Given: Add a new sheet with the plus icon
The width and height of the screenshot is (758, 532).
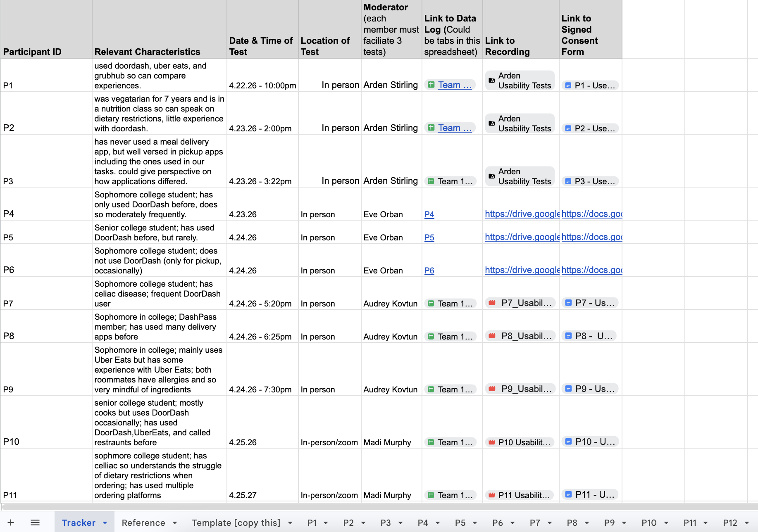Looking at the screenshot, I should click(11, 522).
